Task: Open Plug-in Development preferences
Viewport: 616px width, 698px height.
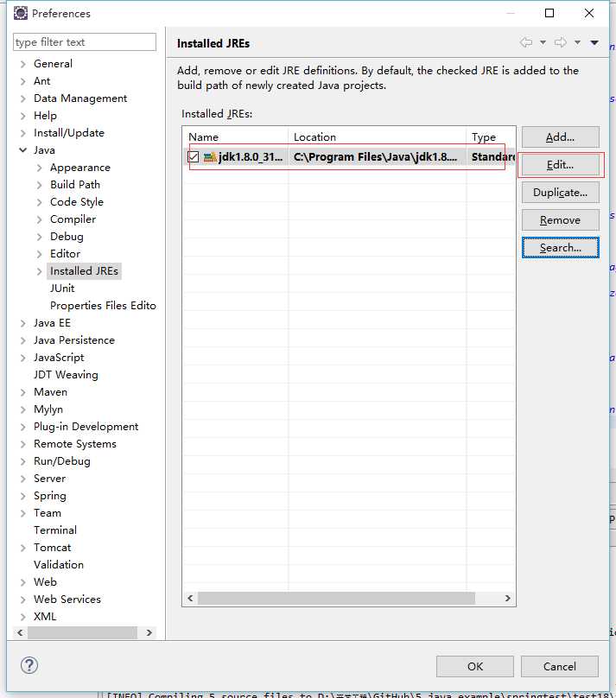Action: 86,427
